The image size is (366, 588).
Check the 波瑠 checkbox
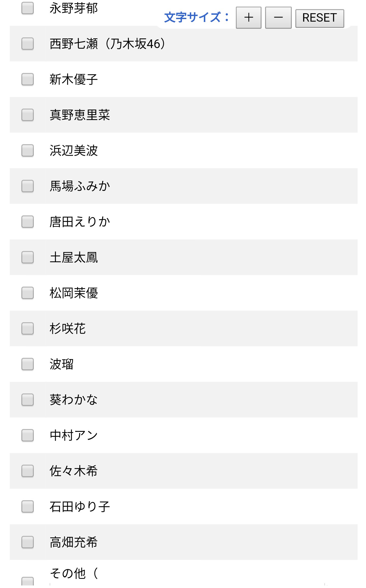(28, 364)
